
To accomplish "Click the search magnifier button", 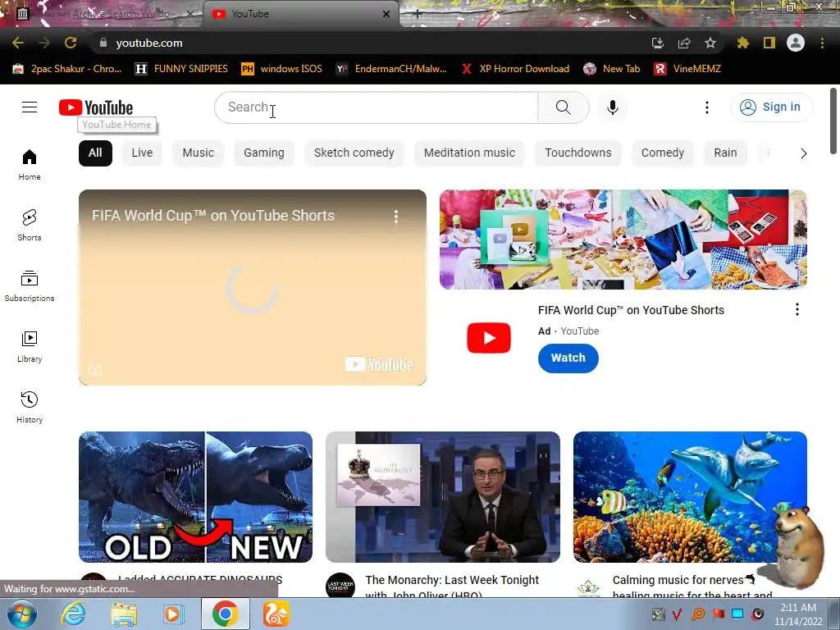I will [x=563, y=107].
